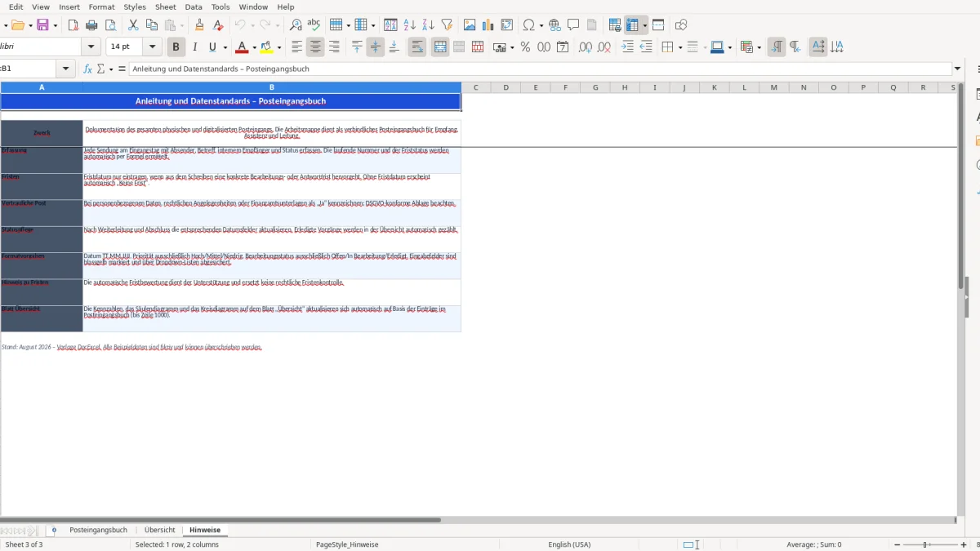The image size is (980, 551).
Task: Click the AutoFilter funnel icon
Action: pyautogui.click(x=447, y=25)
